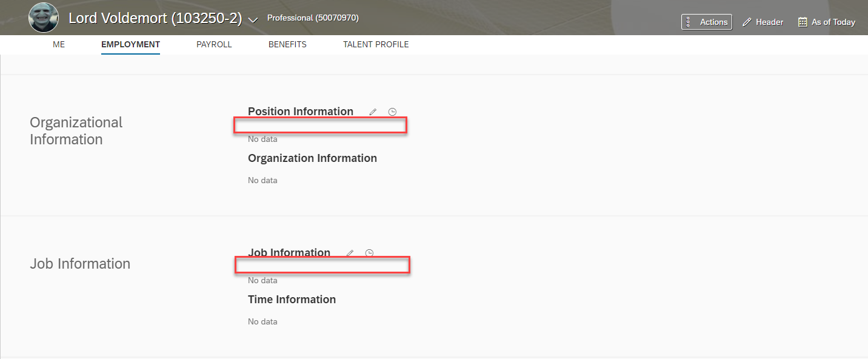Edit Position Information with pencil icon

tap(373, 112)
